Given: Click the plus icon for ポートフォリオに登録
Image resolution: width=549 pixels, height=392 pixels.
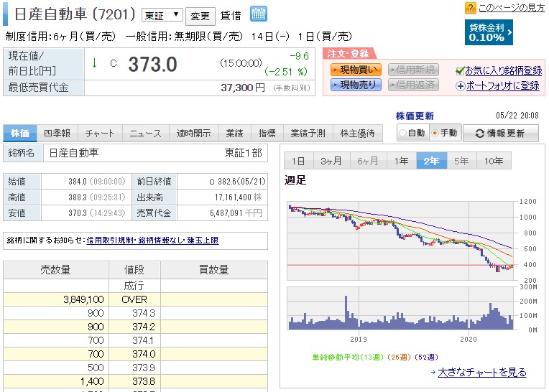Looking at the screenshot, I should point(460,86).
